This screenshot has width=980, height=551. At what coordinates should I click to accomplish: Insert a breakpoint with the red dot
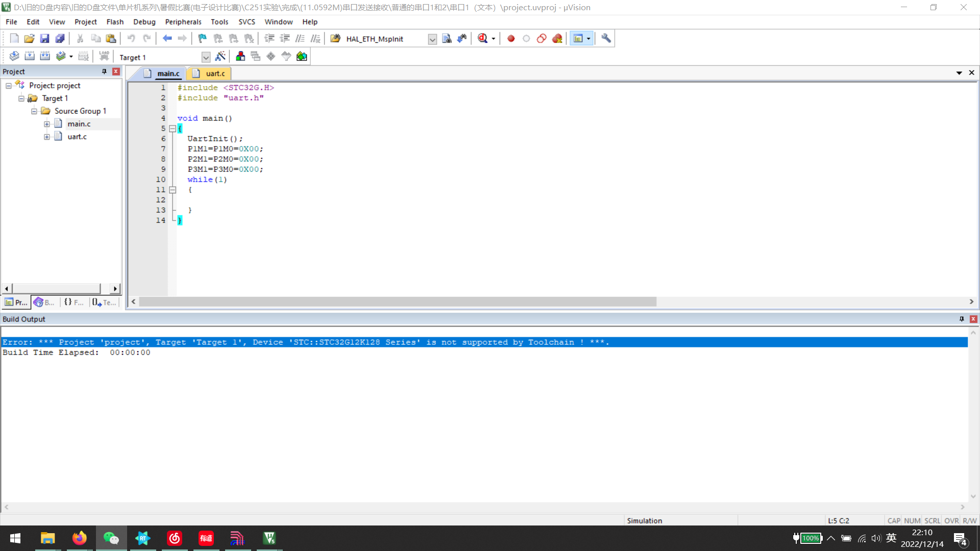pos(511,38)
